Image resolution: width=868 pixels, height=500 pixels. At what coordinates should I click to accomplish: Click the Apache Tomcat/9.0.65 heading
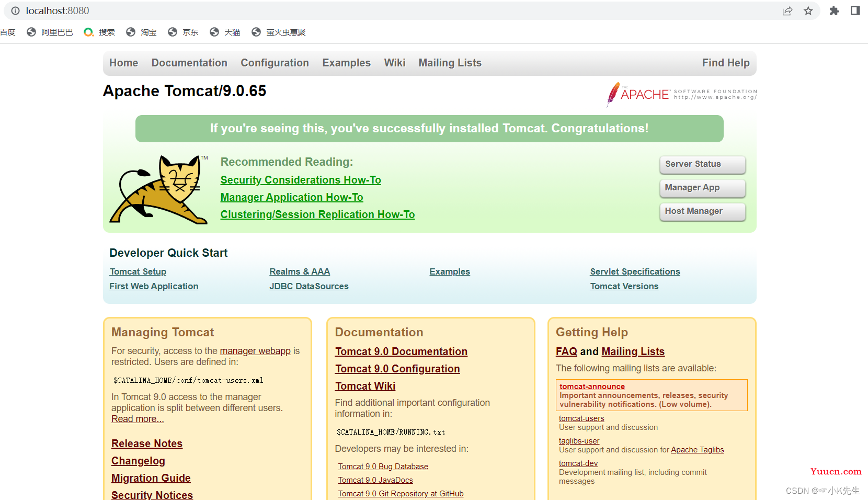click(x=185, y=91)
